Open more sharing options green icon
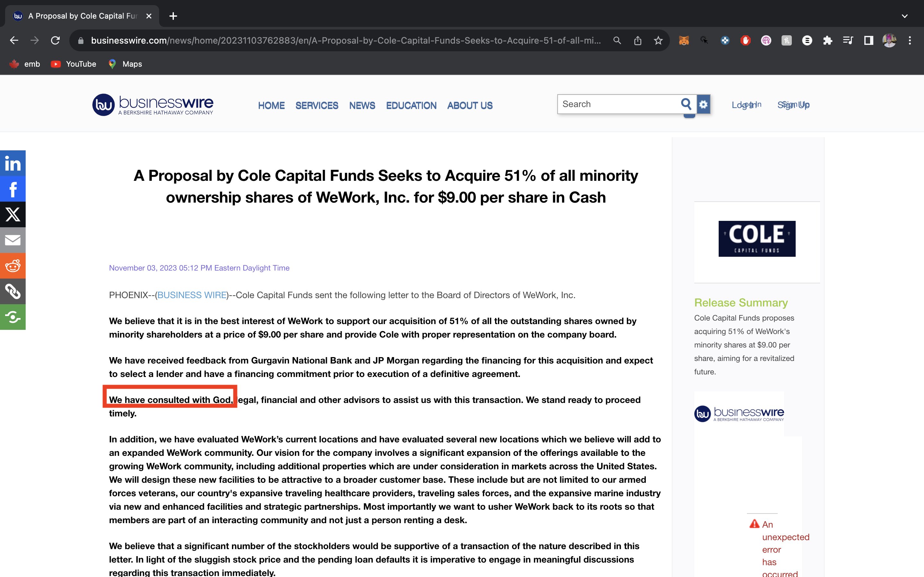This screenshot has height=577, width=924. [13, 317]
